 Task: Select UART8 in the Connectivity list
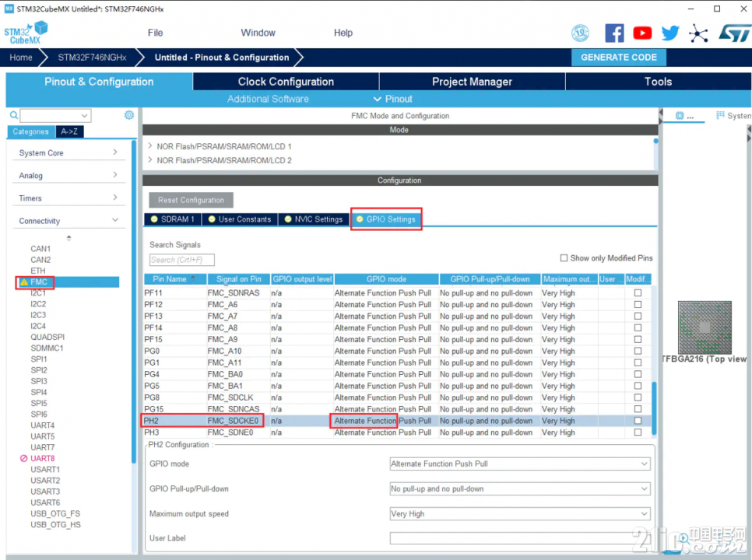[x=43, y=458]
